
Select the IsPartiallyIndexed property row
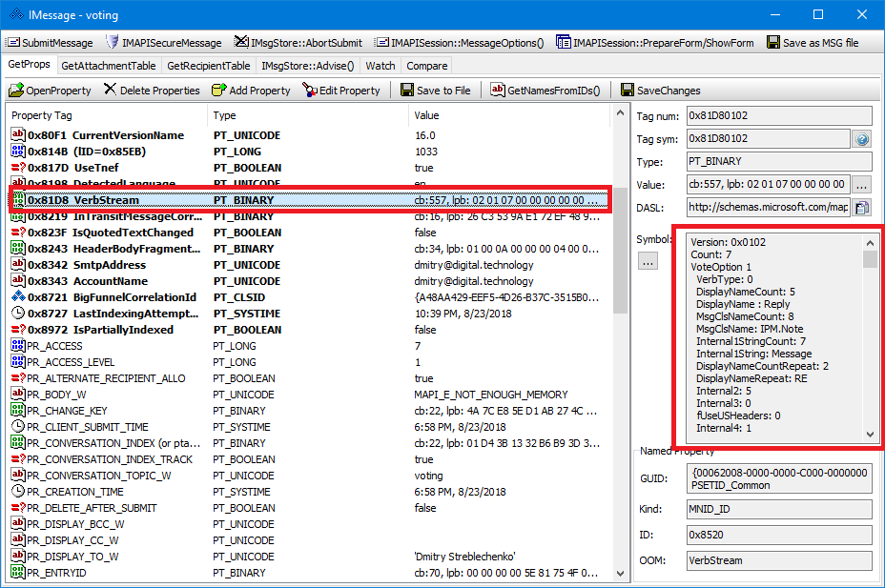point(309,330)
